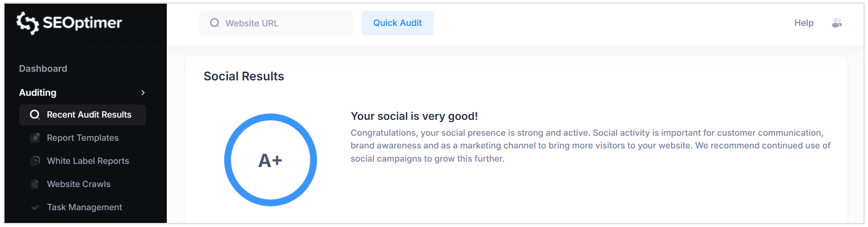
Task: Navigate to White Label Reports
Action: click(88, 161)
